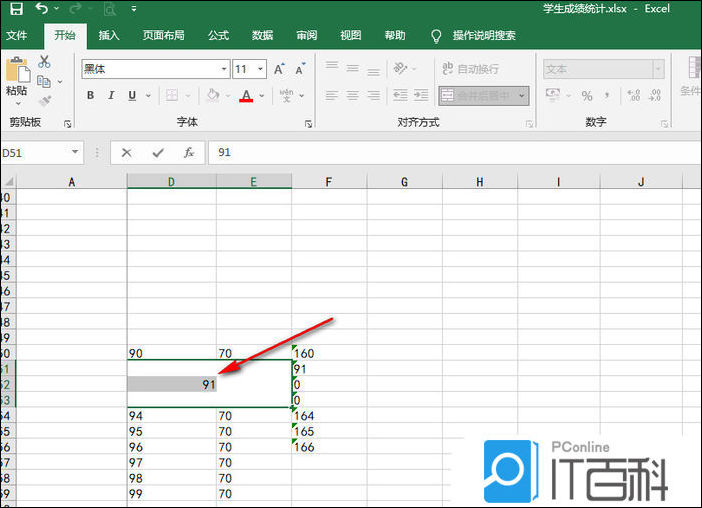
Task: Toggle Bold formatting
Action: [90, 96]
